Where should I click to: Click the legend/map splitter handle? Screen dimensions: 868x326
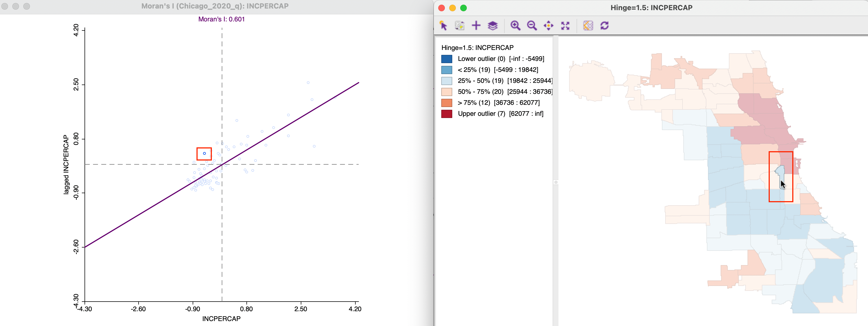click(x=556, y=182)
